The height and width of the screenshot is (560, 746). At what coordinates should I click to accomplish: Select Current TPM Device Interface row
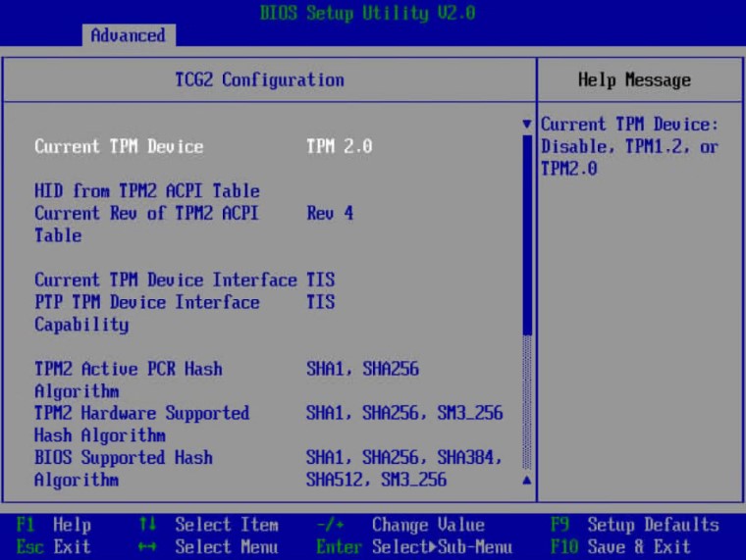166,280
